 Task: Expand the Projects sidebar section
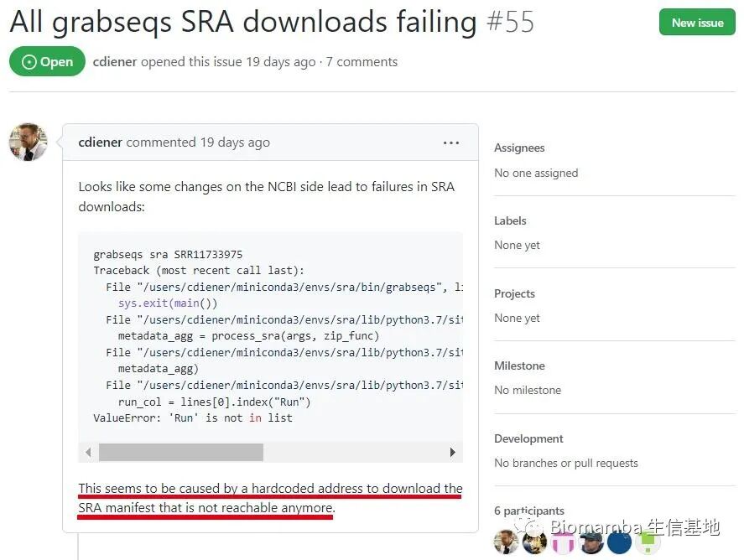(514, 294)
